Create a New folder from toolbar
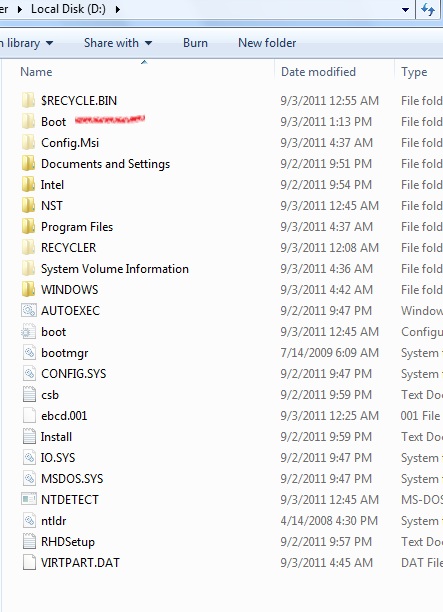Screen dimensions: 443x612 267,43
